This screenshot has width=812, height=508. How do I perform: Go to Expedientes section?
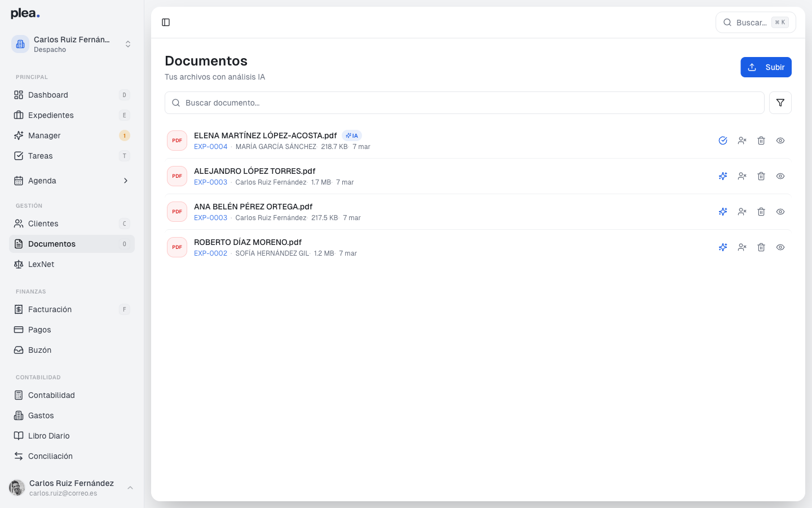pos(72,115)
